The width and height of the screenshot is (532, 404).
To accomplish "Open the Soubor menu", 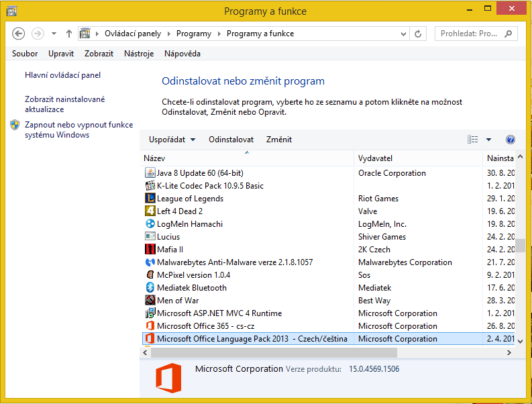I will (25, 54).
